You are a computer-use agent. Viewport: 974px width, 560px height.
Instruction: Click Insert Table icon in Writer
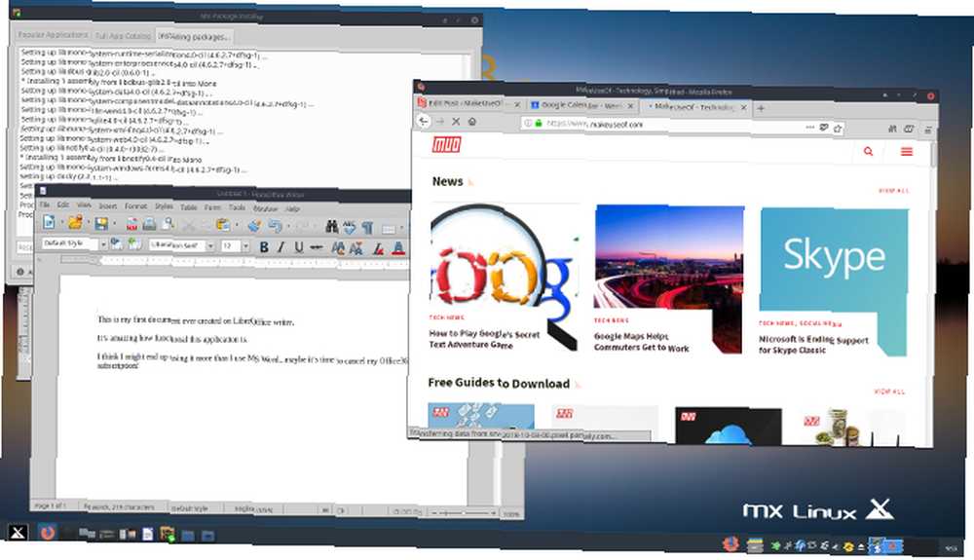(x=389, y=229)
